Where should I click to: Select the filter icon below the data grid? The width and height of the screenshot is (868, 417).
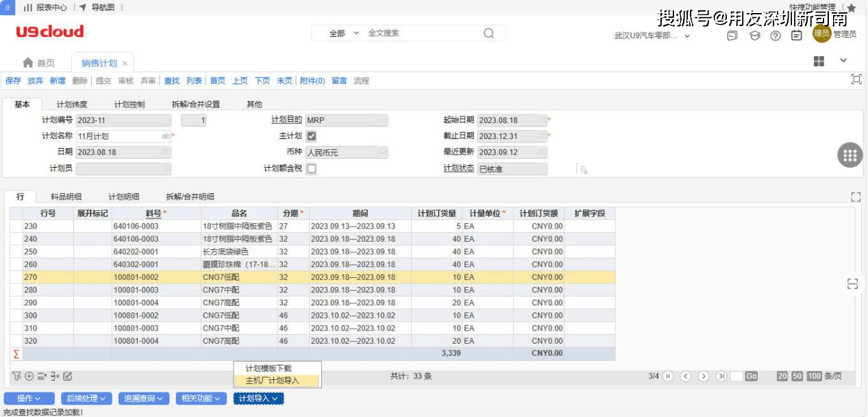16,377
